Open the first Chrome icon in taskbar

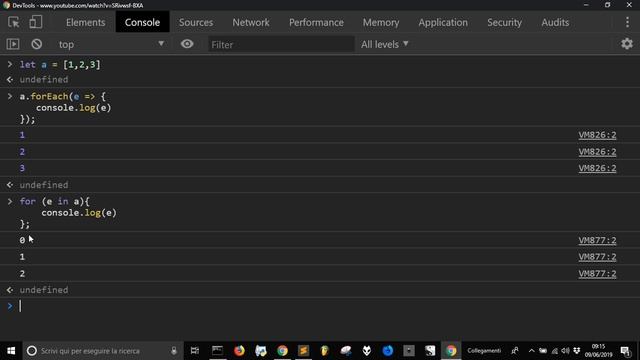(282, 351)
